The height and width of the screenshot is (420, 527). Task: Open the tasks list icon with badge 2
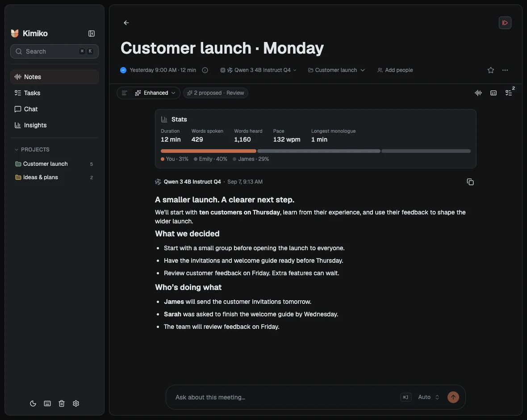point(509,93)
